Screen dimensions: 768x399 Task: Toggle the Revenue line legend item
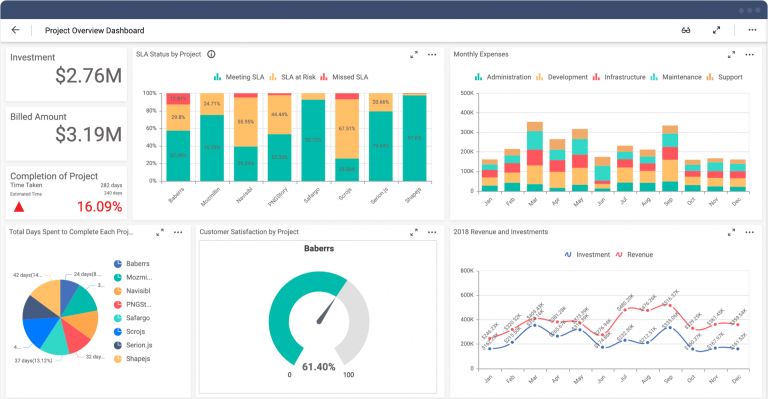pos(634,255)
